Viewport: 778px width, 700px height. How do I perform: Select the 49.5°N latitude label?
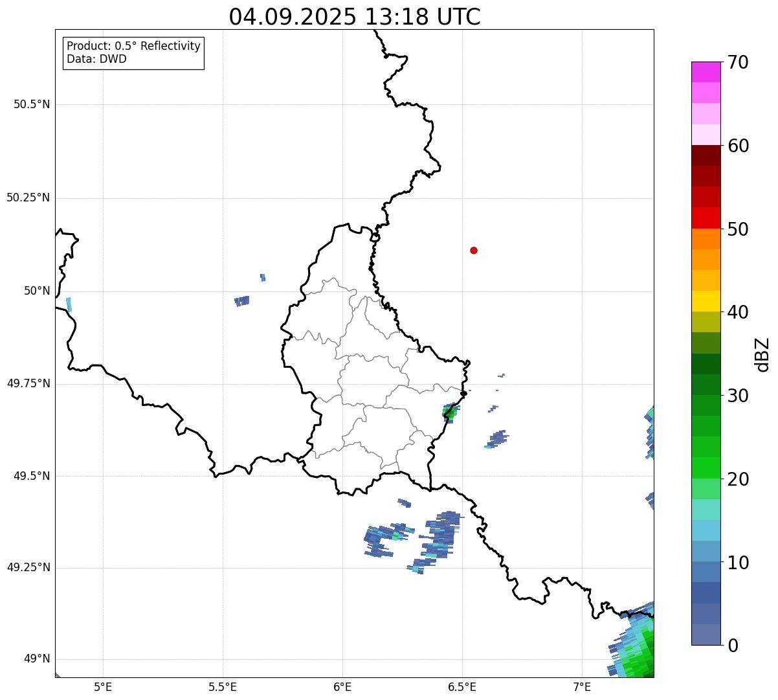(x=32, y=476)
